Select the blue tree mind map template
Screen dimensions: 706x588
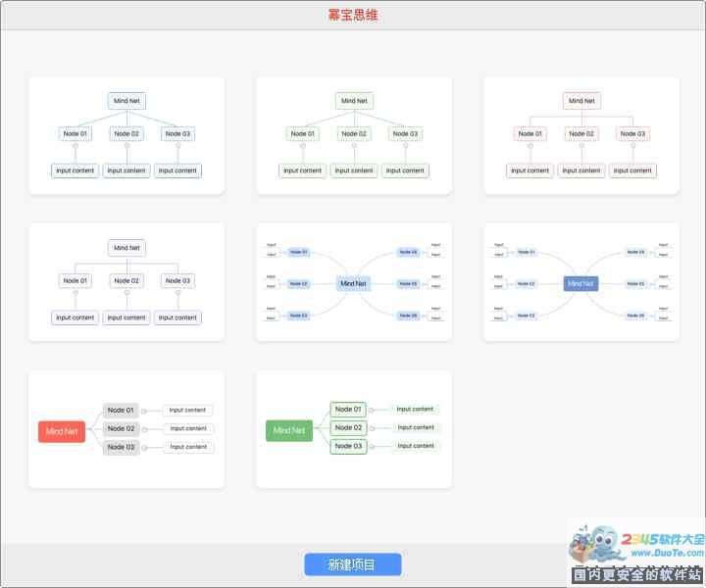tap(126, 136)
